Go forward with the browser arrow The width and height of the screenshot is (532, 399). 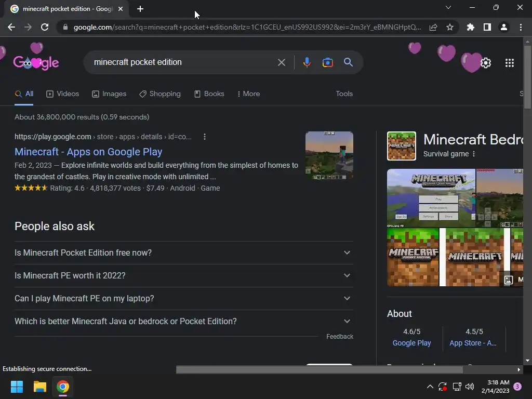(x=28, y=27)
